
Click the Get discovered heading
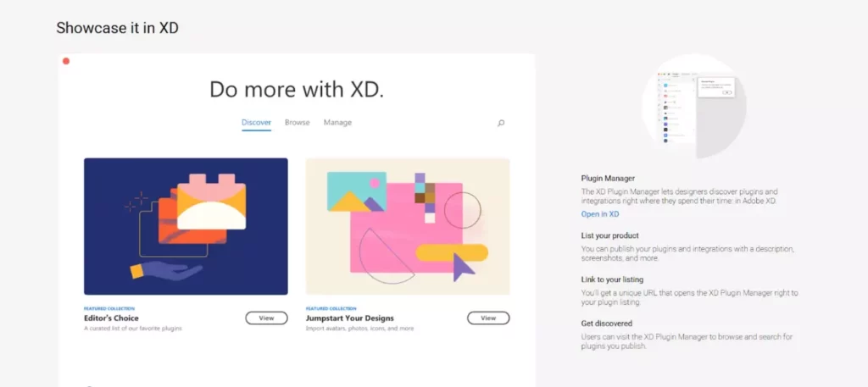point(606,323)
